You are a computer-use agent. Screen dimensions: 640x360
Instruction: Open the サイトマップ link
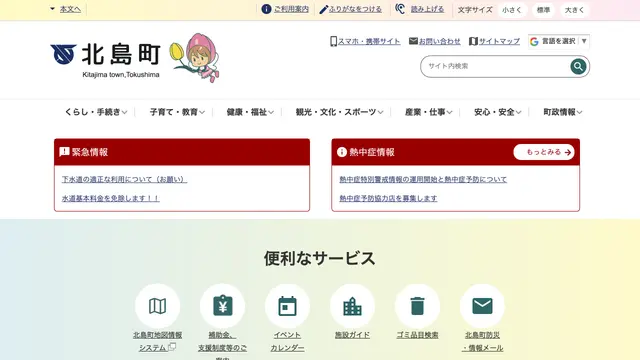(x=499, y=41)
